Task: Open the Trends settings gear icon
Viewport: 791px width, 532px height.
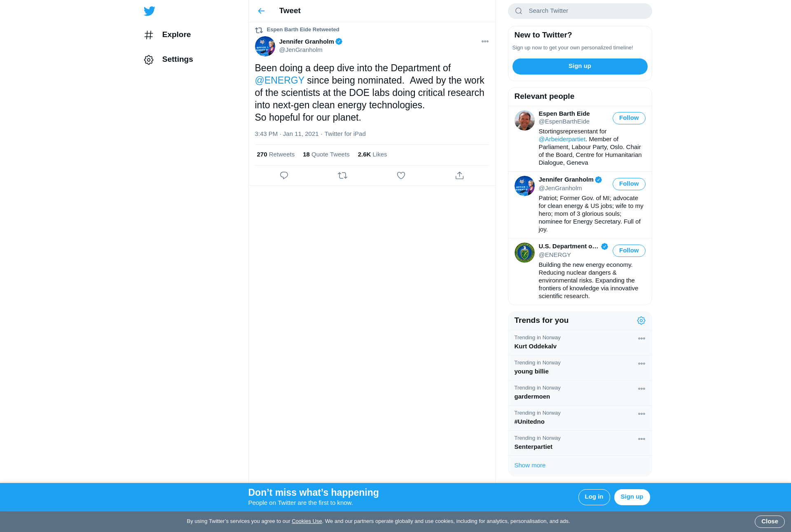Action: pyautogui.click(x=641, y=320)
